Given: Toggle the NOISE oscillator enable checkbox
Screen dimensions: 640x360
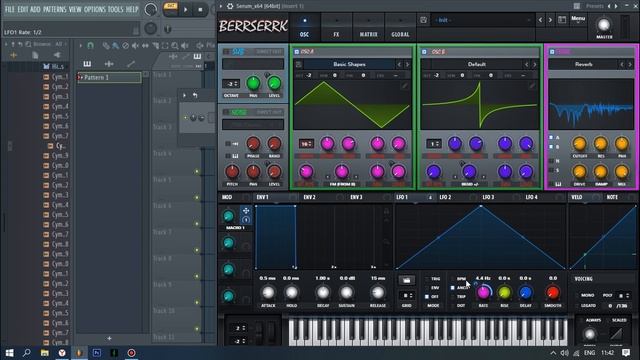Looking at the screenshot, I should click(226, 112).
